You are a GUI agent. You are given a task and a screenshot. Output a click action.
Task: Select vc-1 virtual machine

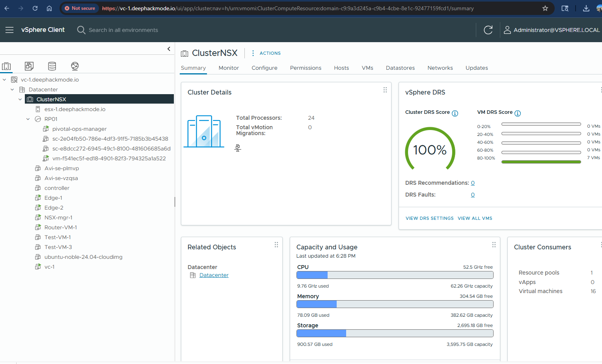point(49,267)
